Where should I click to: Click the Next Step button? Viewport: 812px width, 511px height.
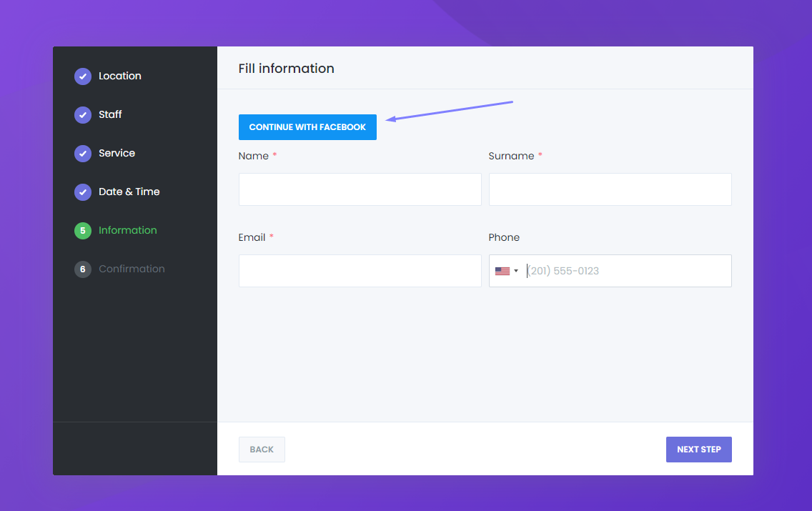click(x=698, y=450)
